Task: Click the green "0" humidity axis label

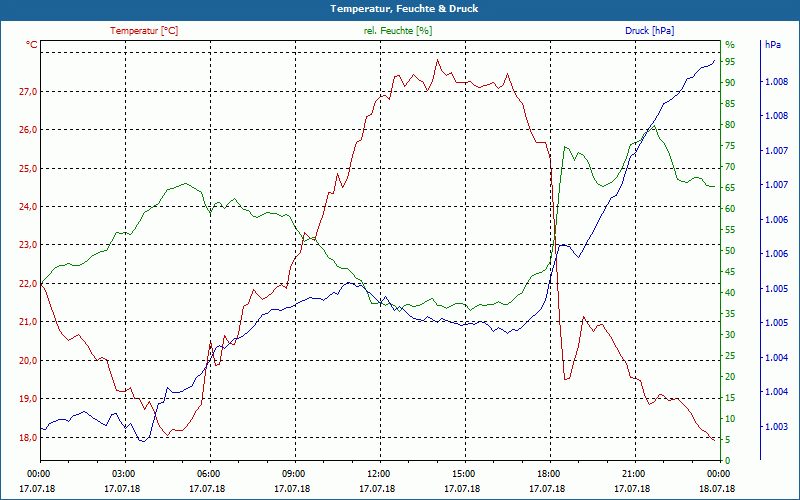Action: tap(728, 461)
